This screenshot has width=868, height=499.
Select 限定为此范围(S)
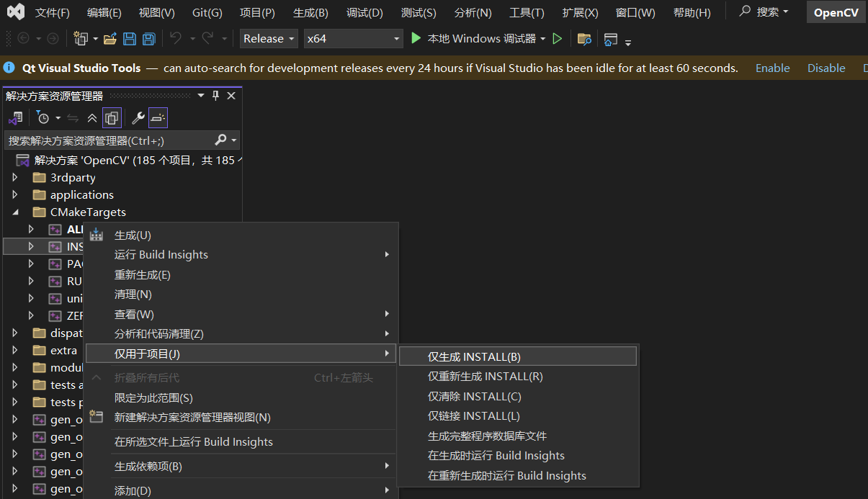pyautogui.click(x=241, y=397)
